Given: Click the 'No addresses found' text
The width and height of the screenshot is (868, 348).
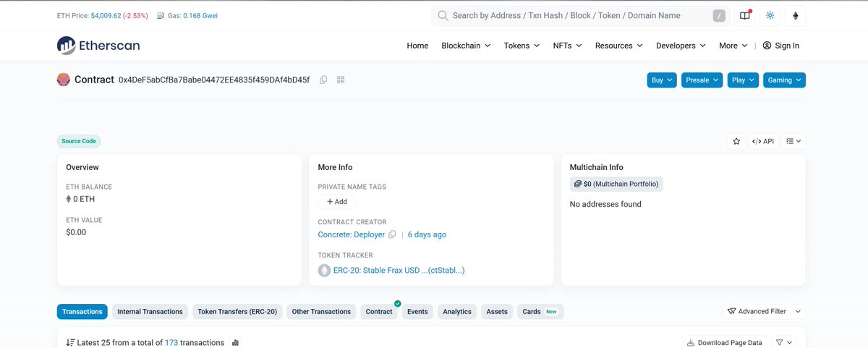Looking at the screenshot, I should pyautogui.click(x=605, y=204).
